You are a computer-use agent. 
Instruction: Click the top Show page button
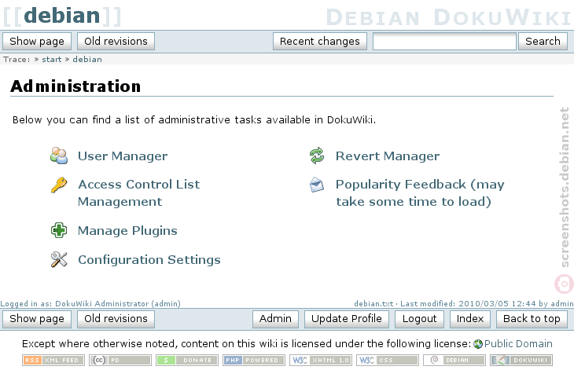click(37, 41)
